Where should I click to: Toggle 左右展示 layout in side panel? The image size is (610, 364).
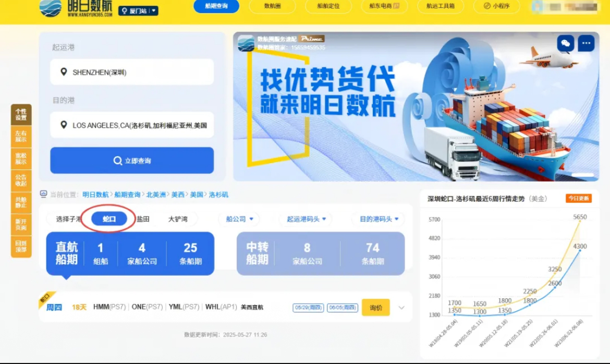pos(21,136)
